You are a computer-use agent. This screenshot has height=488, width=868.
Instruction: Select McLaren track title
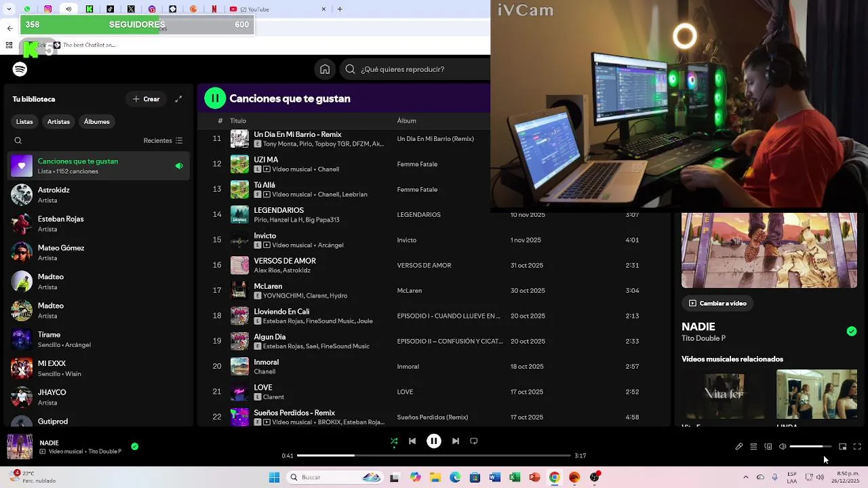click(x=268, y=287)
